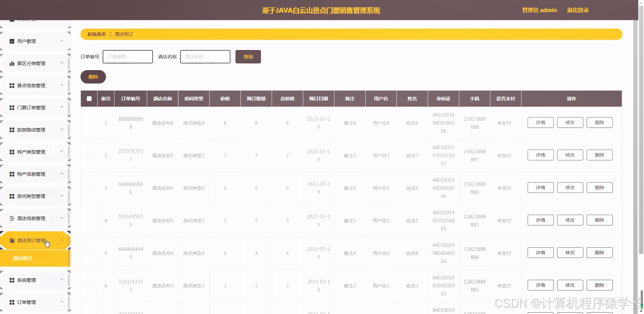644x314 pixels.
Task: Open the 酒店预订 submenu item
Action: point(35,258)
